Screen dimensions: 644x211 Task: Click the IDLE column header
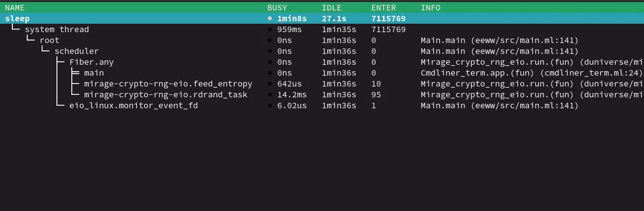click(331, 8)
